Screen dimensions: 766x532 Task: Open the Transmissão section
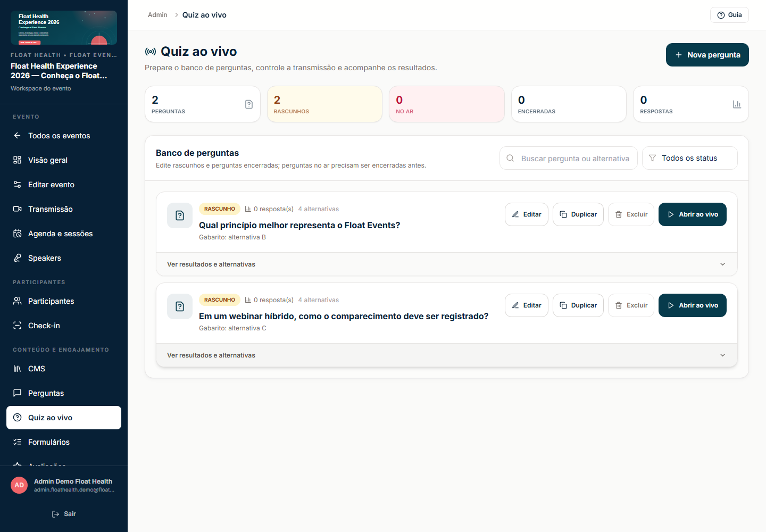click(x=64, y=209)
